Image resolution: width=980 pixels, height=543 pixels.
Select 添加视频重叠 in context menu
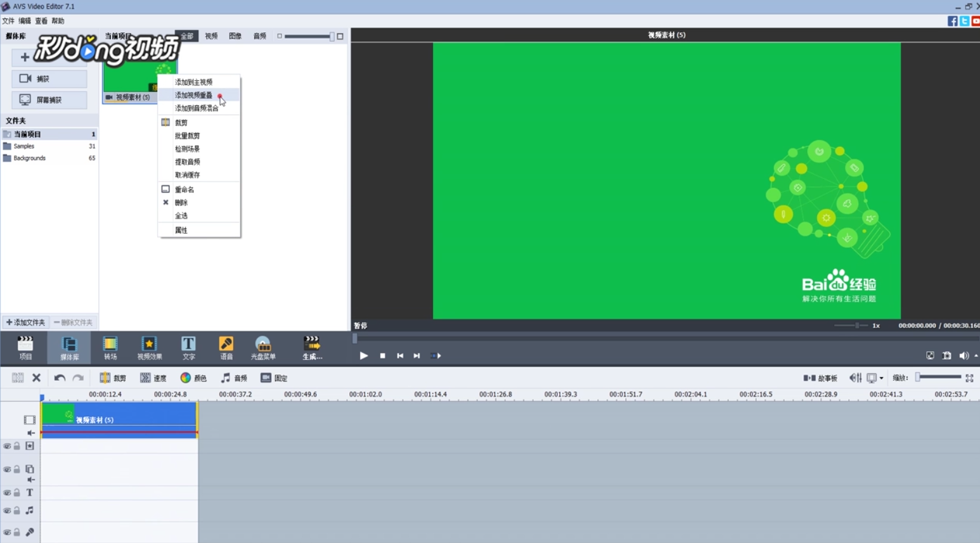(199, 95)
